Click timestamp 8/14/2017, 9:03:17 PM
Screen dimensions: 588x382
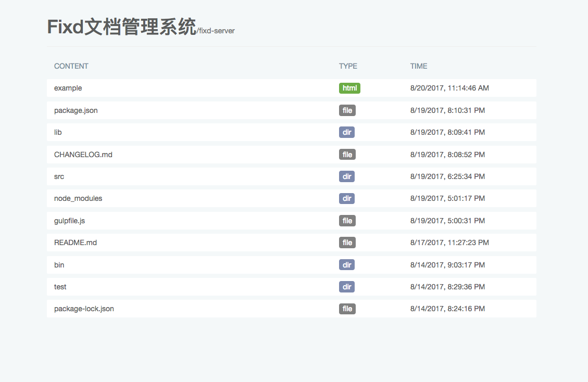tap(447, 265)
